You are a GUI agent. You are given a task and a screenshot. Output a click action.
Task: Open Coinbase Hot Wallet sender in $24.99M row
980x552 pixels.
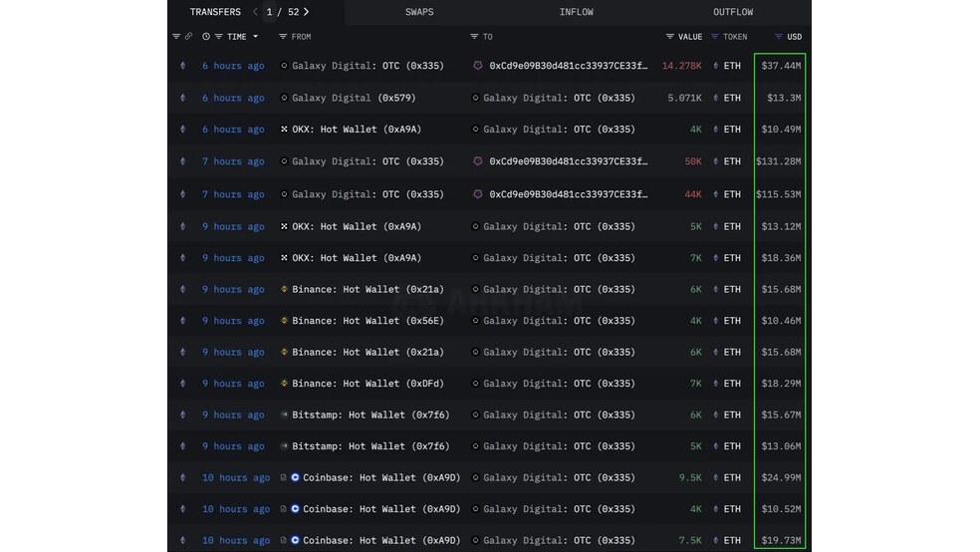click(381, 477)
